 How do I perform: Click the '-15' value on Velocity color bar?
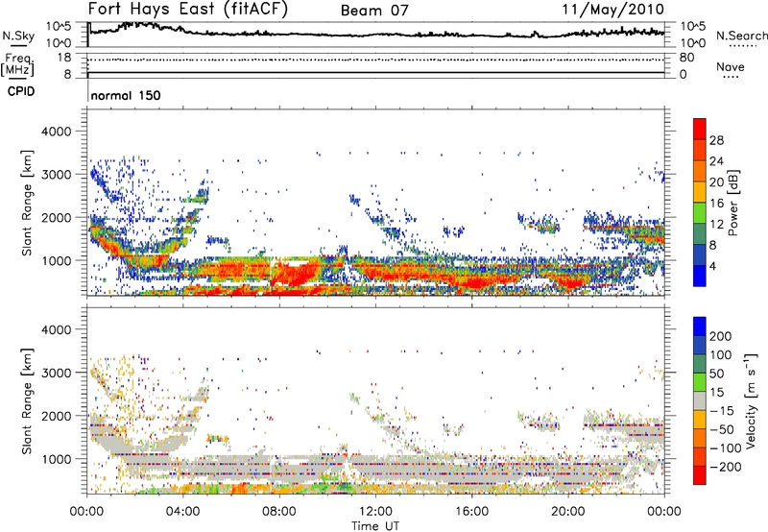(x=722, y=411)
